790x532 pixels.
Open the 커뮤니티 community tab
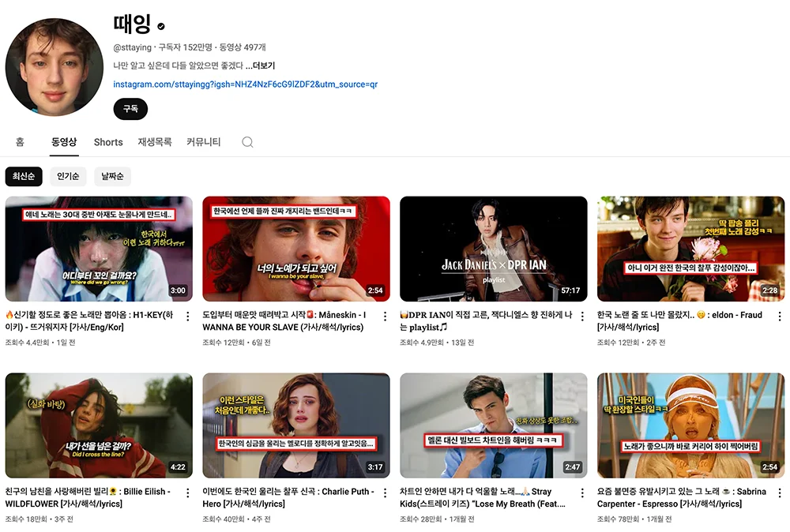point(203,142)
